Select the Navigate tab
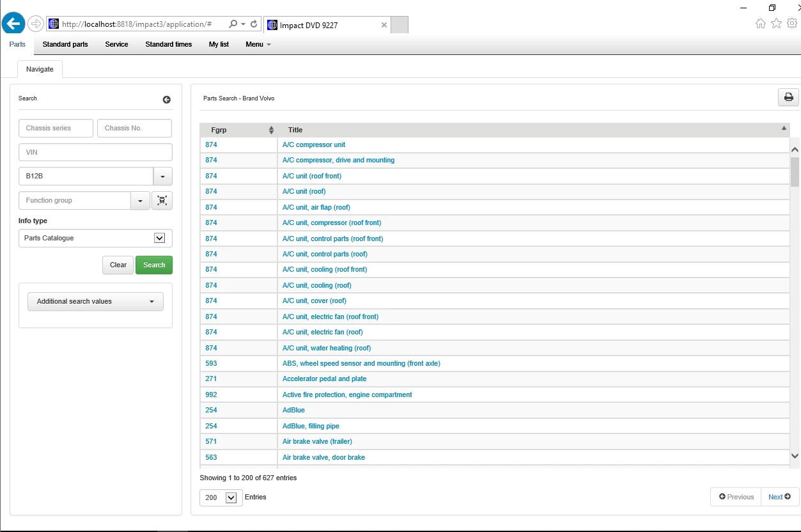 (40, 69)
